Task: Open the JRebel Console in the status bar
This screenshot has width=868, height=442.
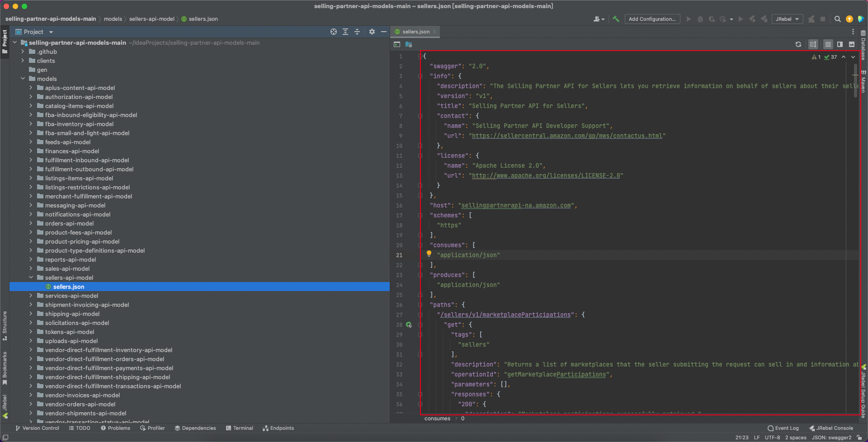Action: pyautogui.click(x=831, y=428)
